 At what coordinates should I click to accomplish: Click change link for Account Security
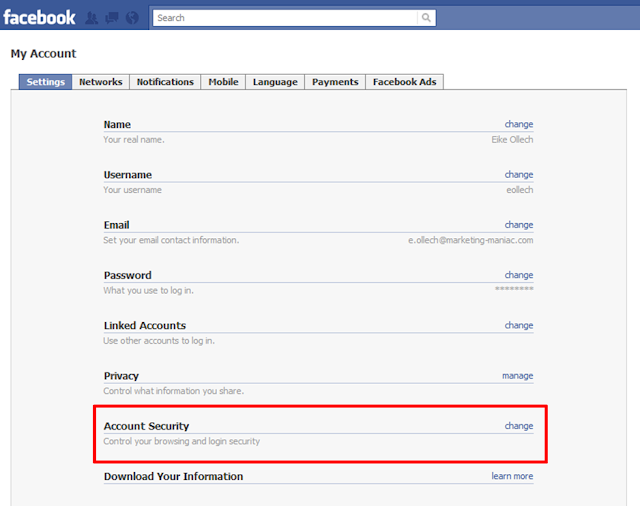click(519, 426)
